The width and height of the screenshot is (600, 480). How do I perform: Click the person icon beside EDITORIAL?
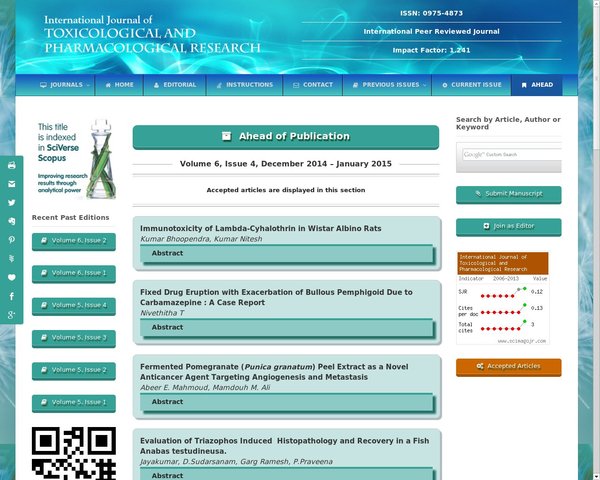coord(156,85)
